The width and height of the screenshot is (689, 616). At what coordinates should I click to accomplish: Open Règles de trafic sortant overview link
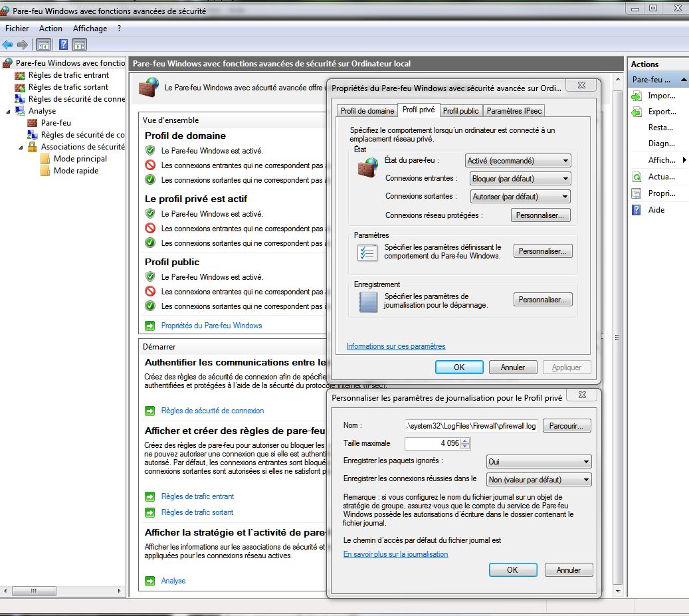pos(197,512)
